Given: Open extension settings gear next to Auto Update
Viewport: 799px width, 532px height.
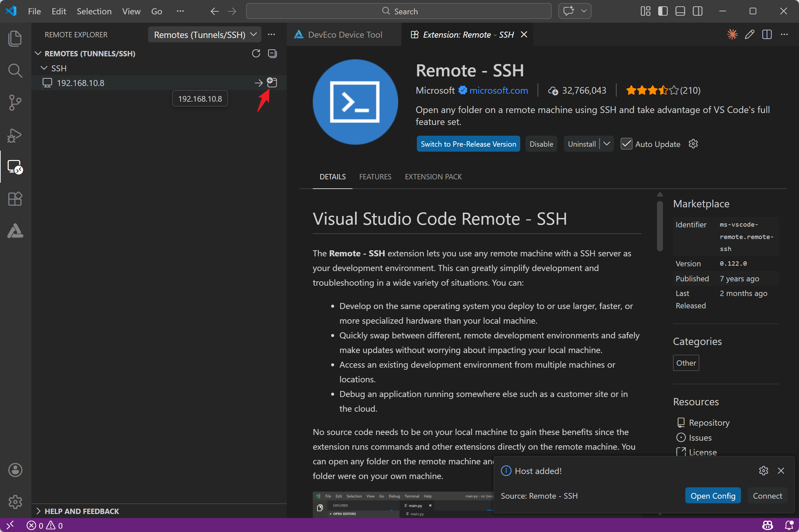Looking at the screenshot, I should pos(693,144).
